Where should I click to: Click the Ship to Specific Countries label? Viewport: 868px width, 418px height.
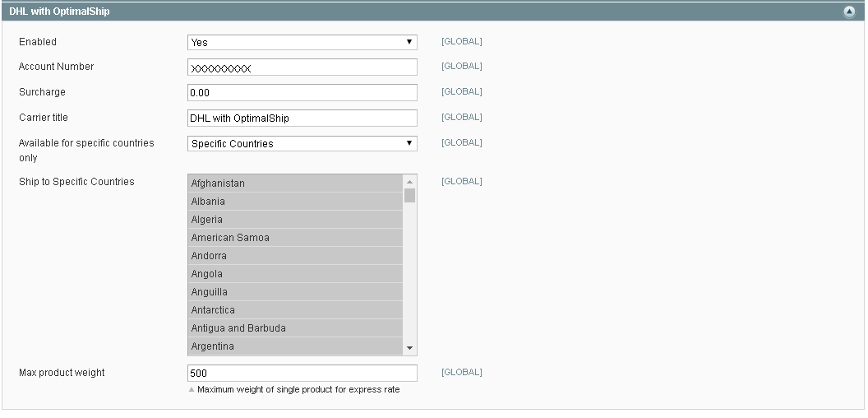[76, 182]
